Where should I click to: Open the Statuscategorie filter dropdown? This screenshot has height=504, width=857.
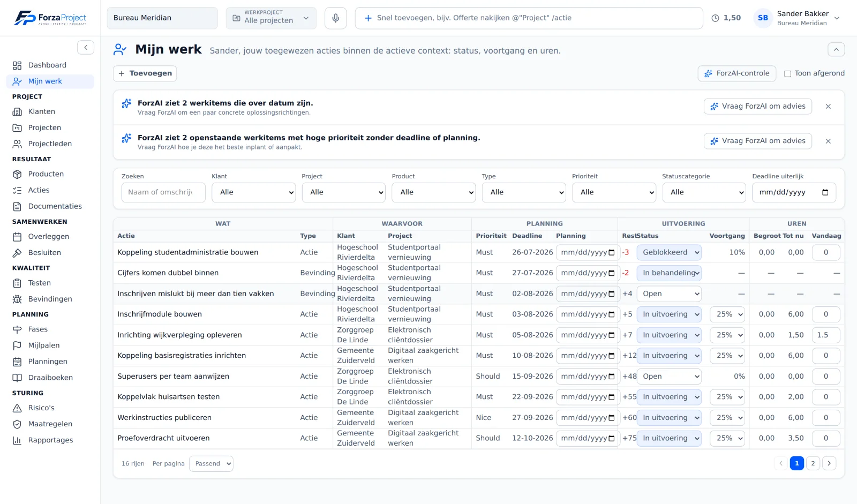click(704, 192)
